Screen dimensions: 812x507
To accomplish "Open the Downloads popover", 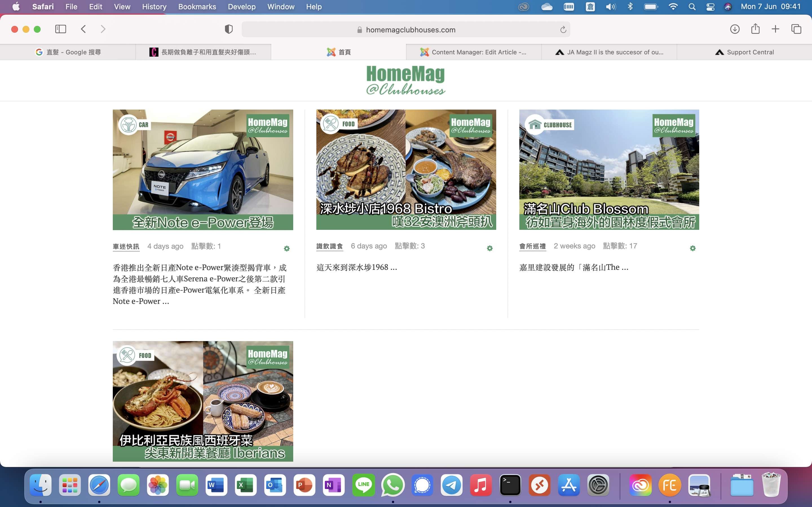I will pyautogui.click(x=734, y=29).
